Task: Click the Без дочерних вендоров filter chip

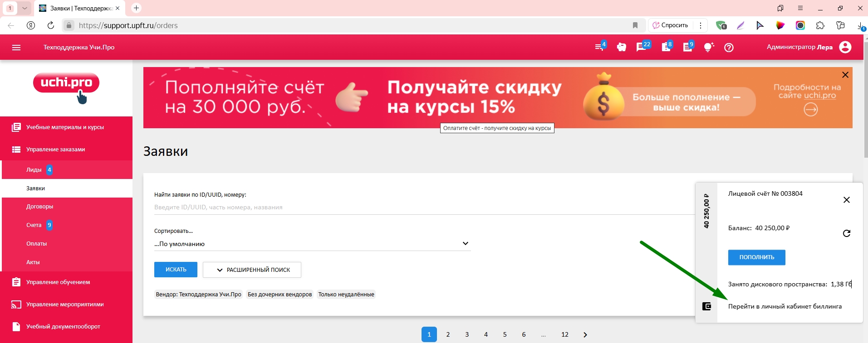Action: (x=280, y=295)
